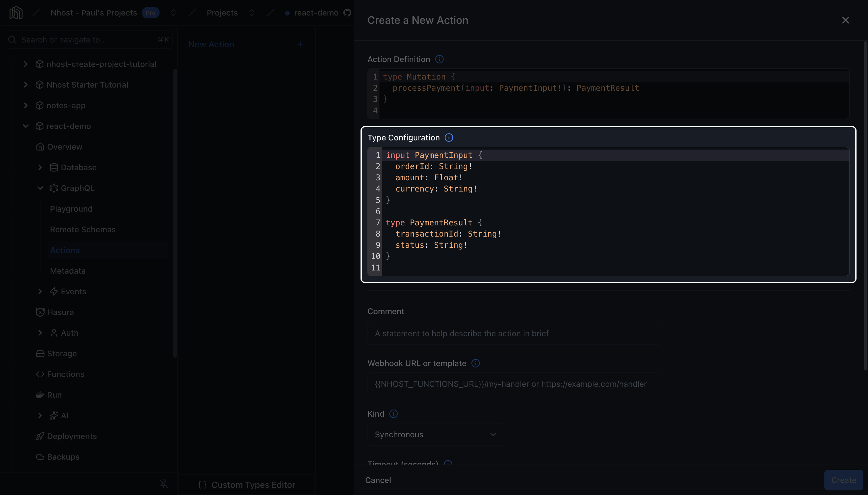This screenshot has height=495, width=868.
Task: Expand the notes-app project
Action: click(x=26, y=105)
